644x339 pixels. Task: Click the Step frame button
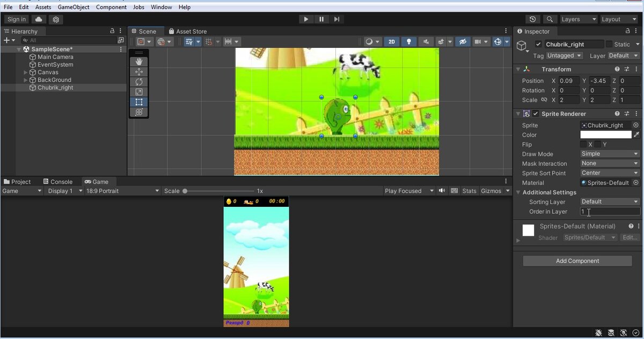coord(336,19)
